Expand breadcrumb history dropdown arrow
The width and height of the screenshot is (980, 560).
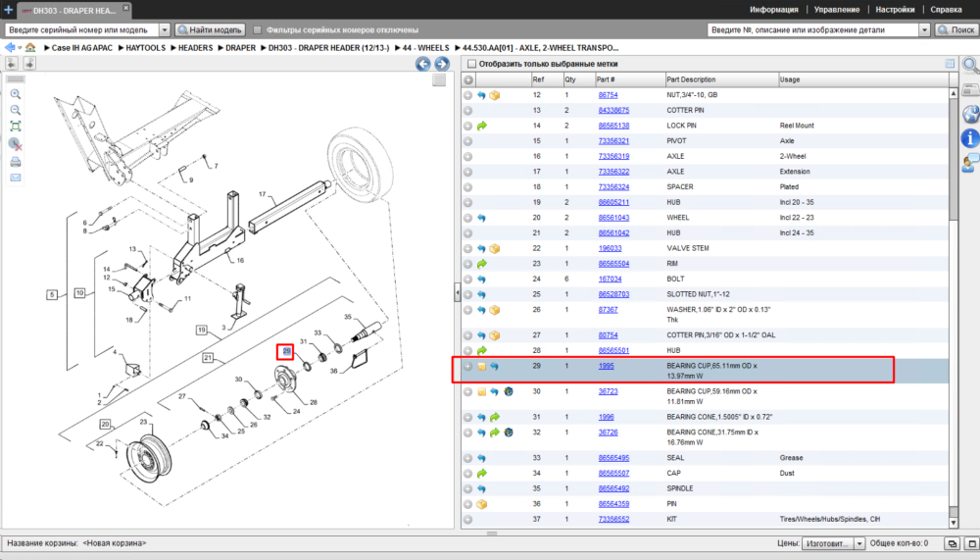[20, 47]
